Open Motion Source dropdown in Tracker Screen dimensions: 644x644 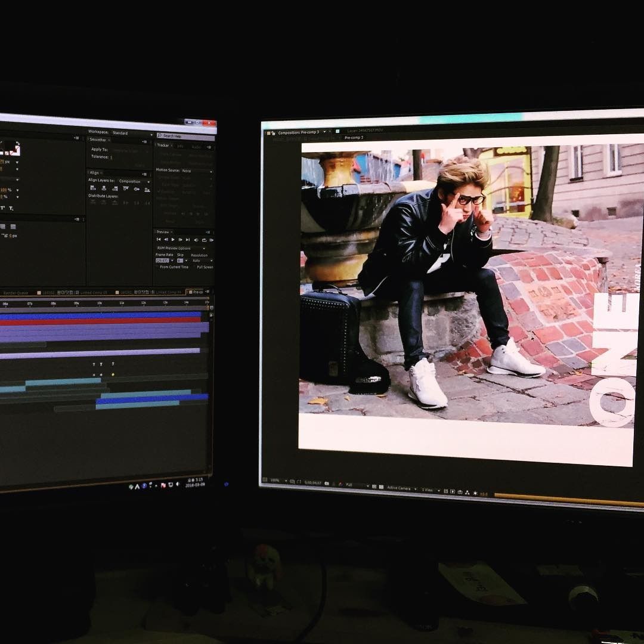coord(197,171)
